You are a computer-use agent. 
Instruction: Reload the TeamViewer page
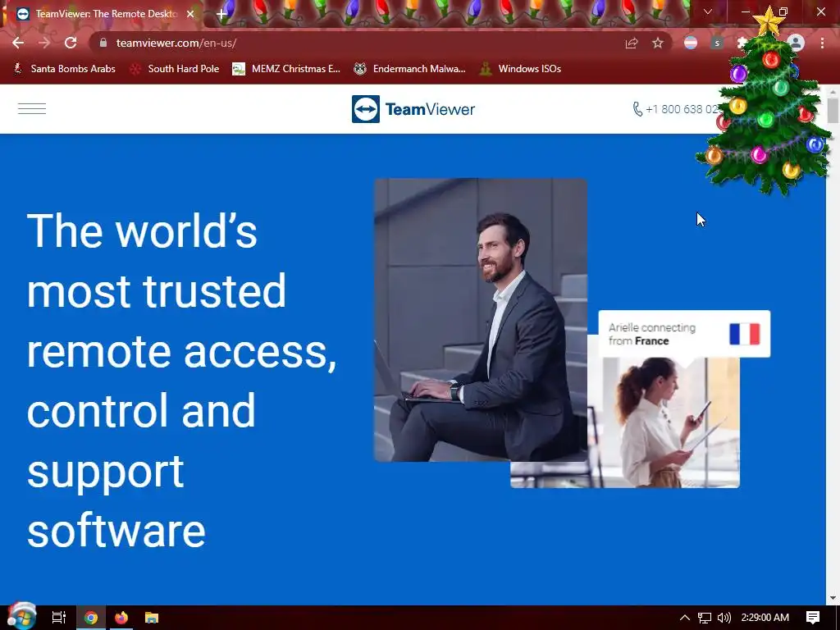71,43
